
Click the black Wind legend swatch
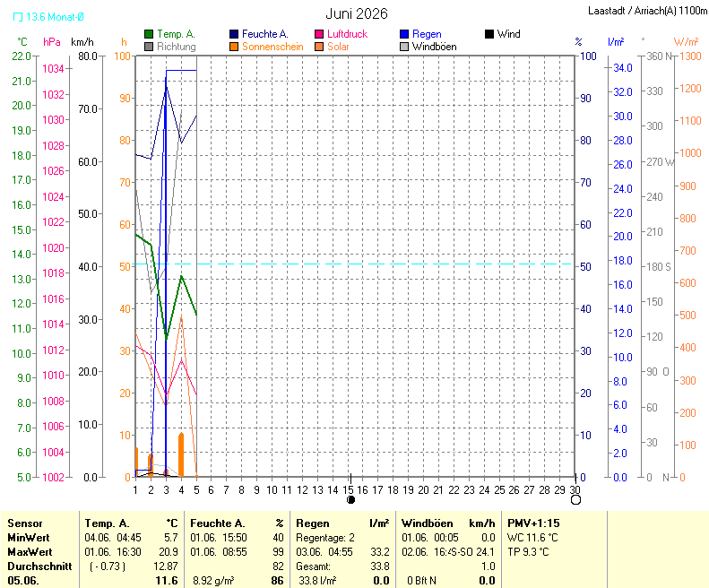pyautogui.click(x=489, y=34)
